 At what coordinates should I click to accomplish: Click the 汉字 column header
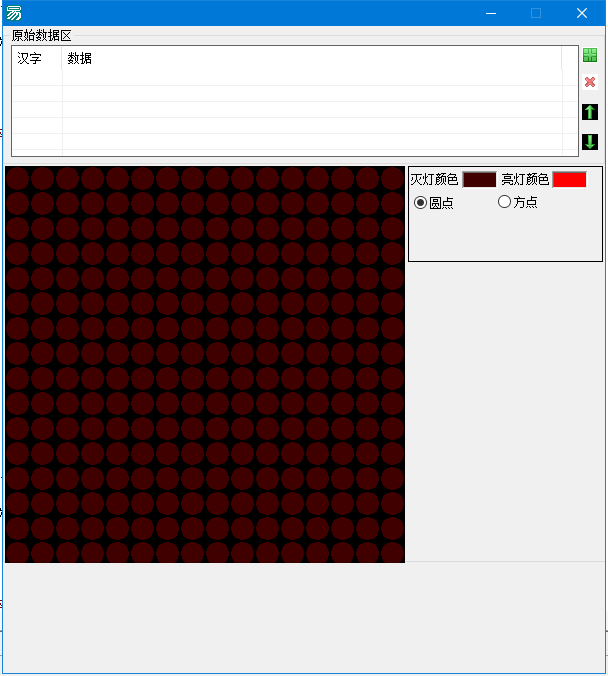point(37,58)
